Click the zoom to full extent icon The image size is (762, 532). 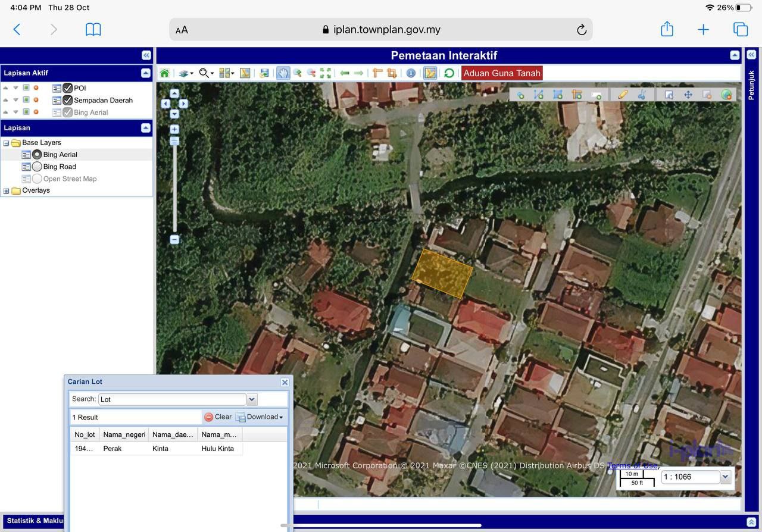(326, 73)
